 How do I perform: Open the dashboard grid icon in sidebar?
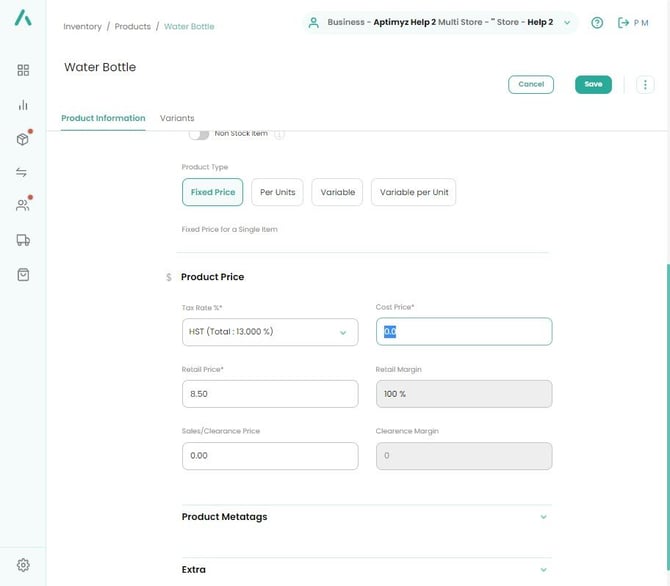coord(23,70)
